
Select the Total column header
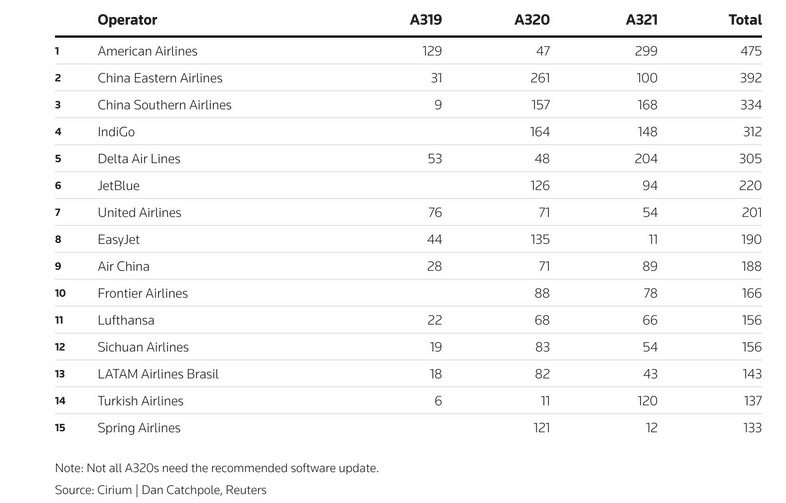click(x=745, y=20)
